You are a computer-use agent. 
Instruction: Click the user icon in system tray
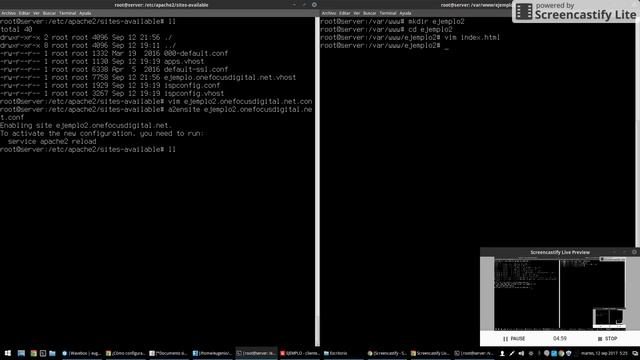click(502, 353)
